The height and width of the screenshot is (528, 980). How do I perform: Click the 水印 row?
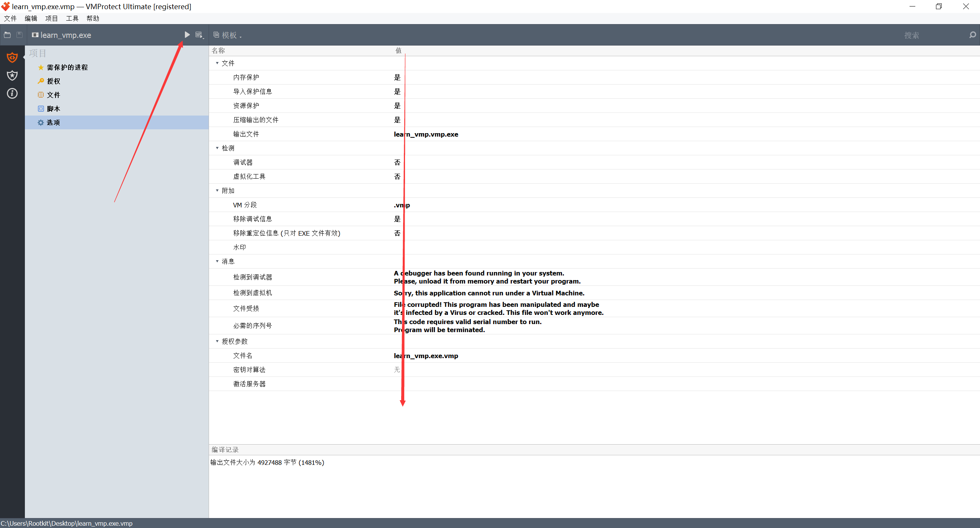click(x=595, y=247)
